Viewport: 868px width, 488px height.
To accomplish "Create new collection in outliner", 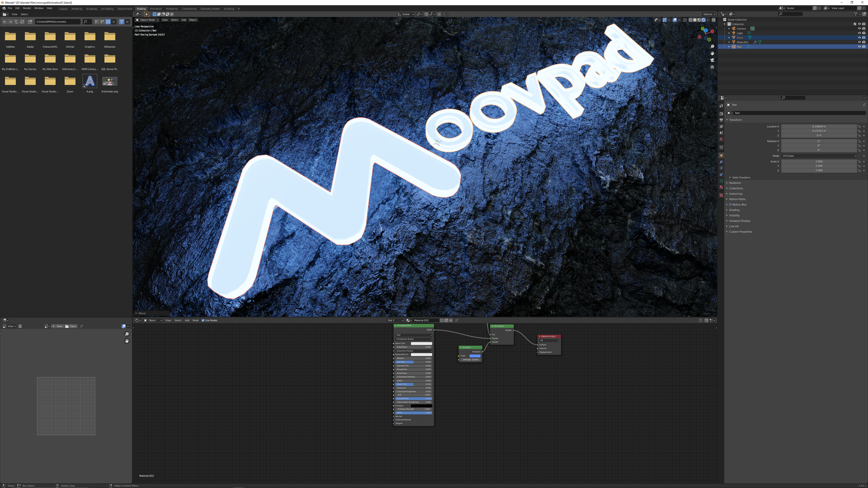I will [x=864, y=14].
